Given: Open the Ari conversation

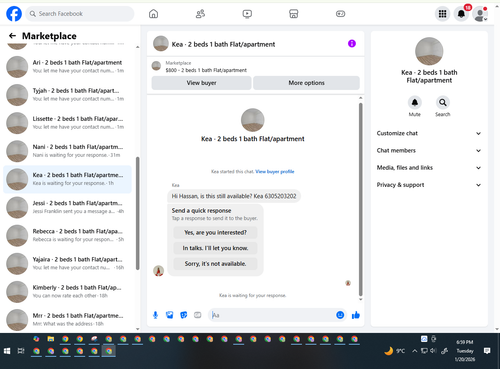Looking at the screenshot, I should tap(68, 67).
